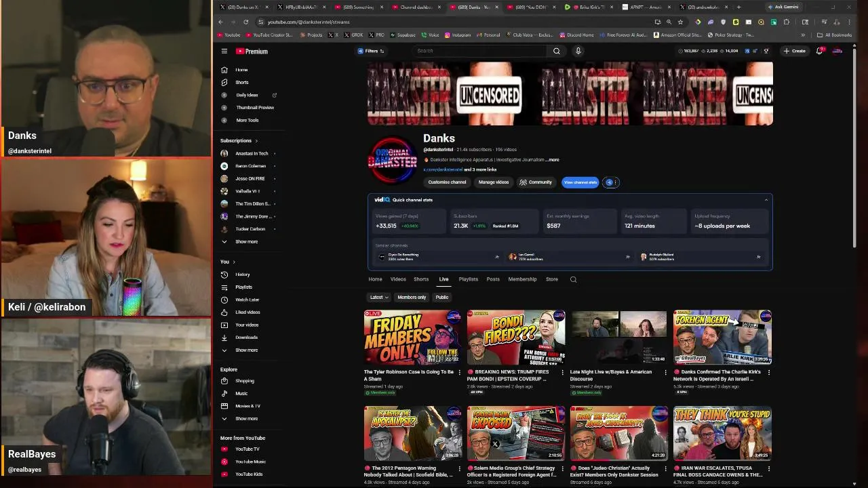Open the Bondi Fired video thumbnail
Screen dimensions: 868x488
[x=516, y=338]
